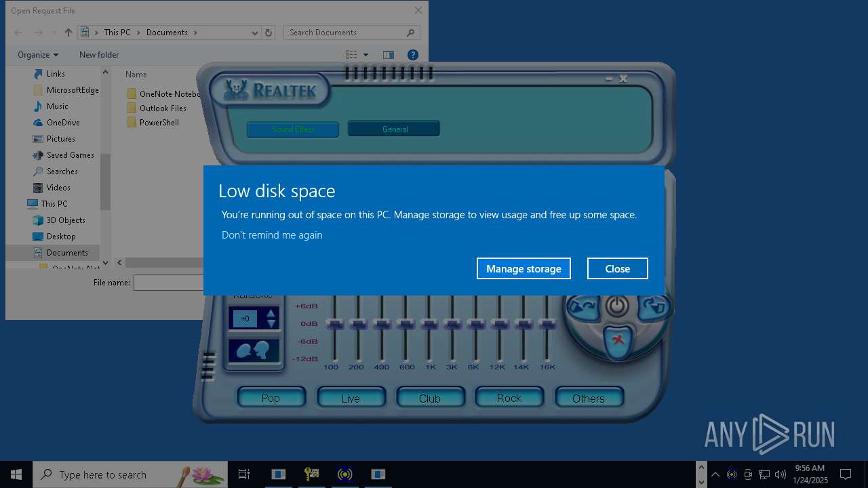Switch to the Sound Effect tab in Realtek

pyautogui.click(x=293, y=129)
